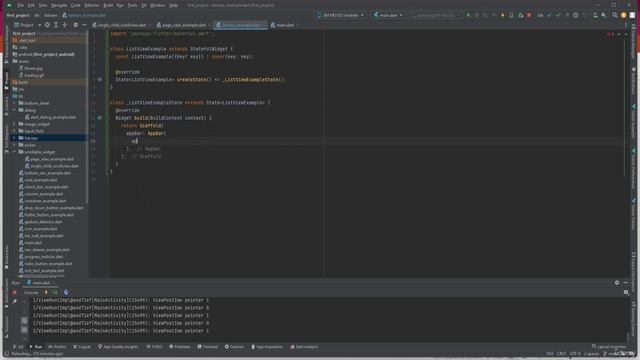The width and height of the screenshot is (640, 360).
Task: Click the Git history clock icon
Action: tap(576, 15)
